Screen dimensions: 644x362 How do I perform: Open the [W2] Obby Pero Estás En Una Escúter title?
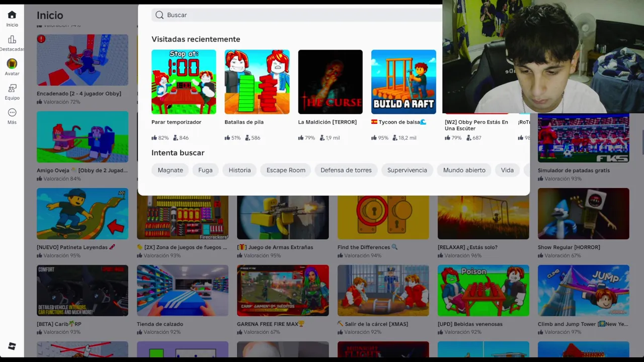pyautogui.click(x=476, y=125)
